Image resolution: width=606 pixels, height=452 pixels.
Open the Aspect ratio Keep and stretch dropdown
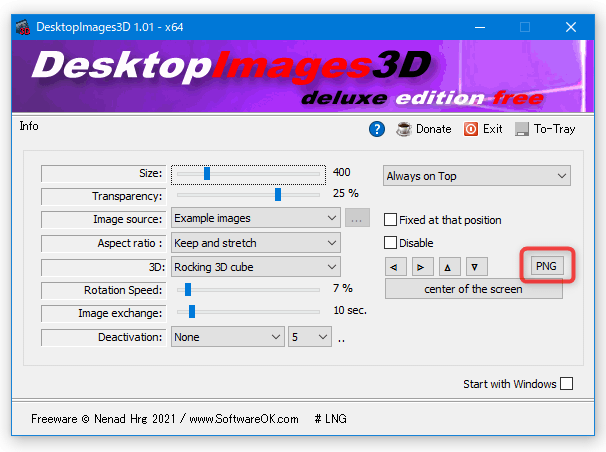pos(255,243)
